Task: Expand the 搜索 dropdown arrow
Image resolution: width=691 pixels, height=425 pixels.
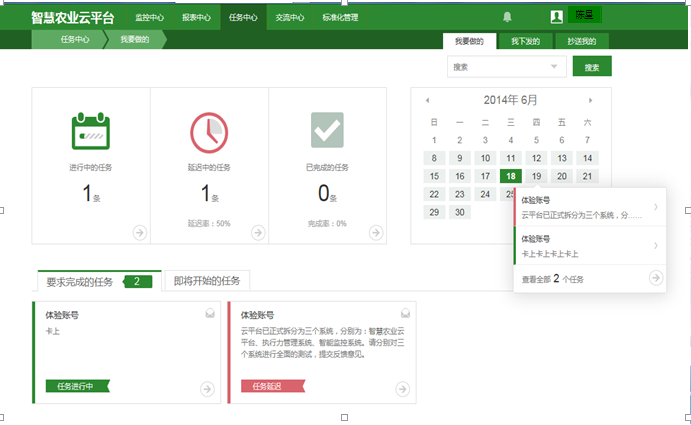Action: pos(554,67)
